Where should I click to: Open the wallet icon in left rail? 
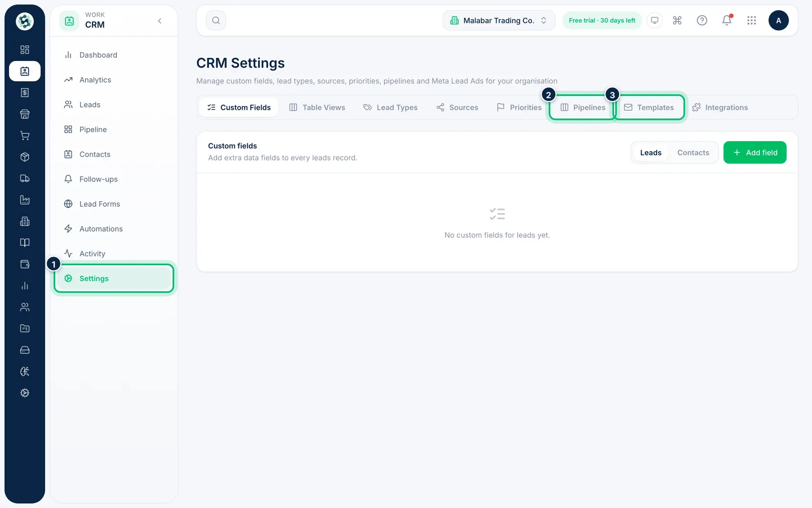[x=24, y=264]
